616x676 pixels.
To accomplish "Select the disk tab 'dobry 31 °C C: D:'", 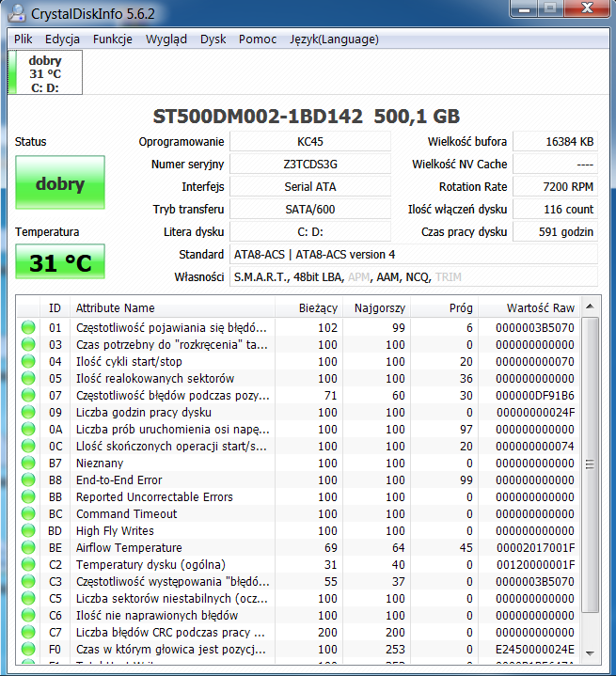I will pos(45,72).
